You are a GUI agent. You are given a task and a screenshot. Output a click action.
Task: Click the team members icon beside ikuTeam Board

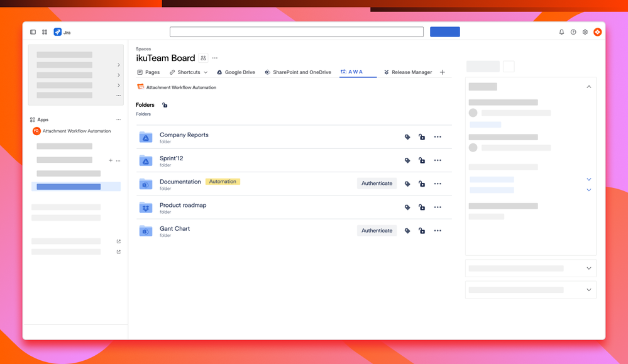(x=204, y=58)
